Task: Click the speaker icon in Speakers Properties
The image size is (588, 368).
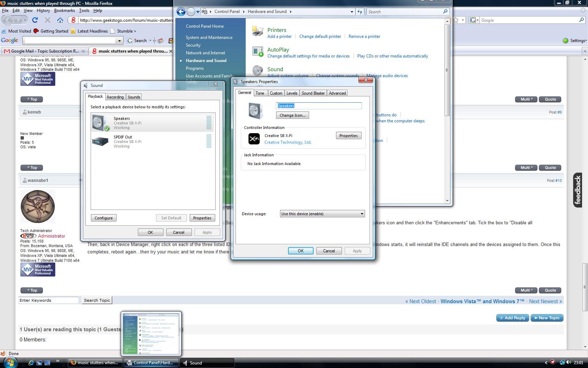Action: (x=255, y=111)
